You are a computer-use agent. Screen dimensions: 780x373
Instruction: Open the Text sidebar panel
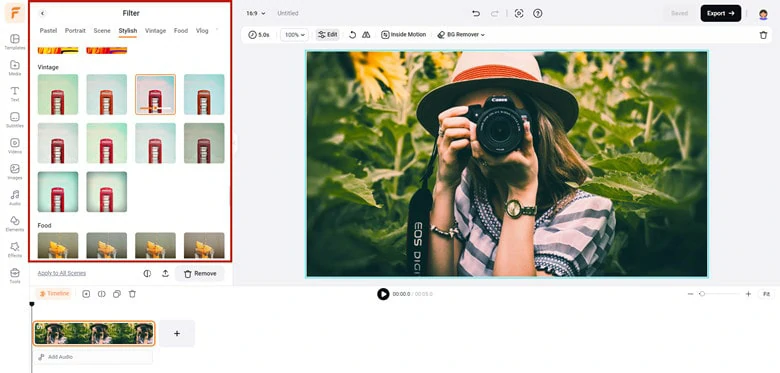(15, 93)
